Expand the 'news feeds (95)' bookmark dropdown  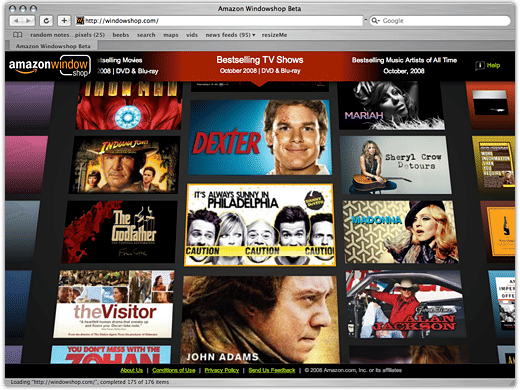(230, 35)
